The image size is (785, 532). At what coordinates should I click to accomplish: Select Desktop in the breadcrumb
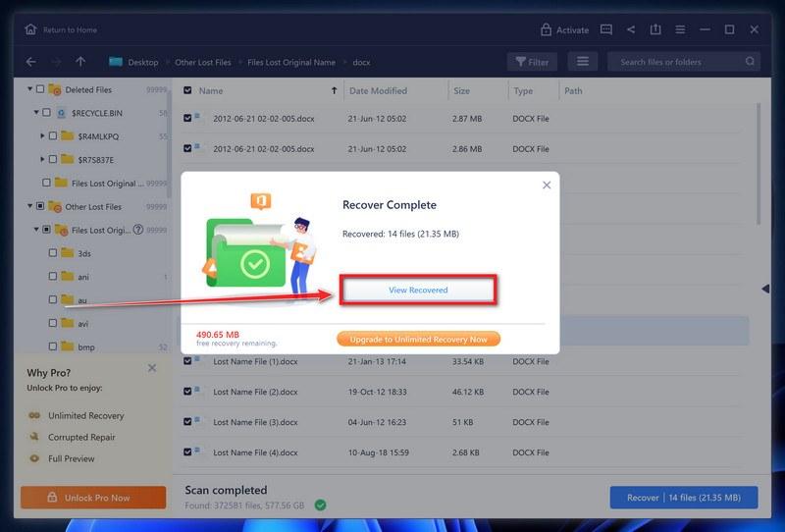(142, 62)
